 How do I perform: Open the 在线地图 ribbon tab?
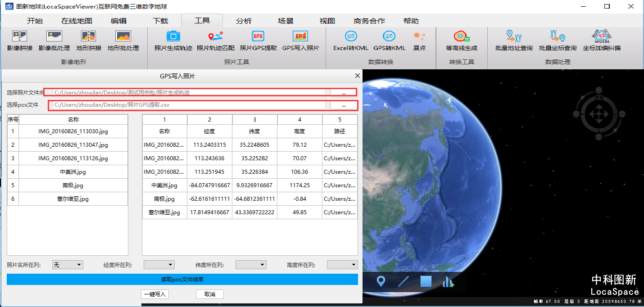coord(77,21)
